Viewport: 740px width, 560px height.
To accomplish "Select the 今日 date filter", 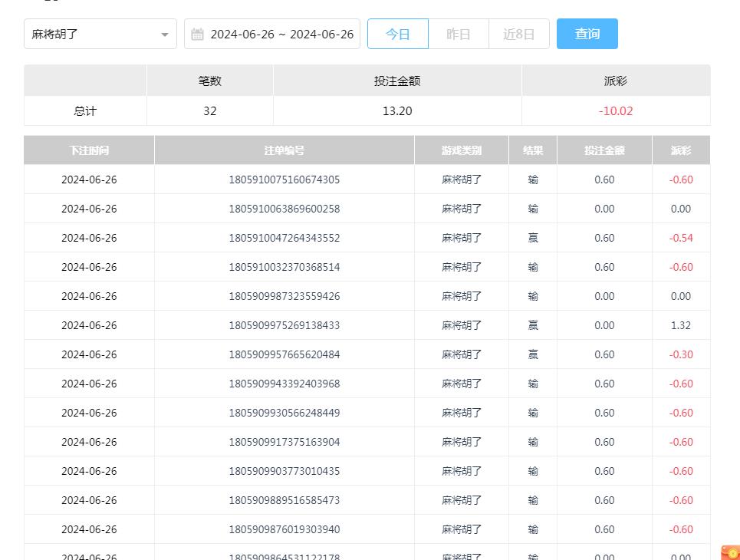I will (x=397, y=35).
